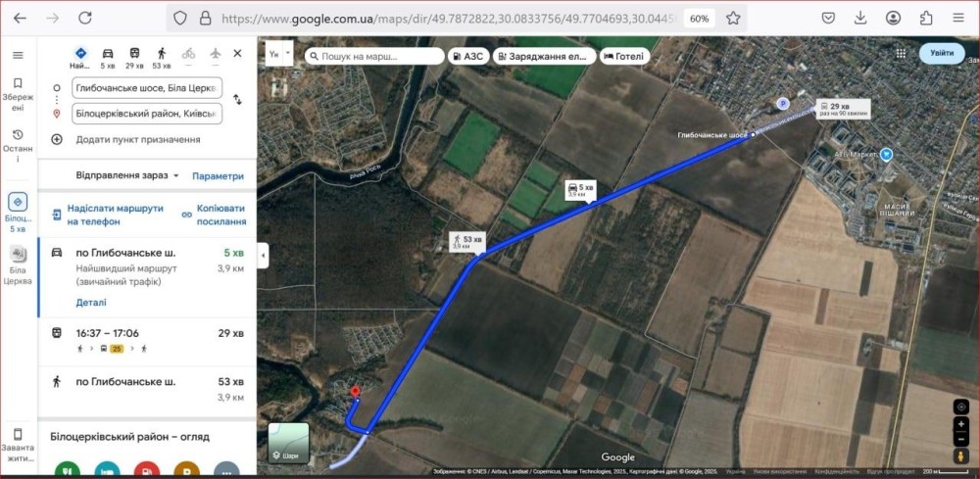Filter by АЗС gas stations chip
This screenshot has height=479, width=980.
[x=468, y=56]
